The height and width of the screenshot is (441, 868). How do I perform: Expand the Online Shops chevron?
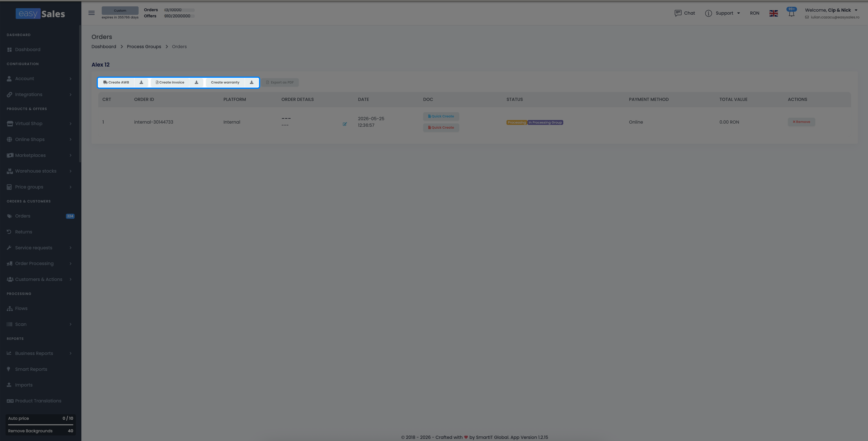tap(70, 139)
